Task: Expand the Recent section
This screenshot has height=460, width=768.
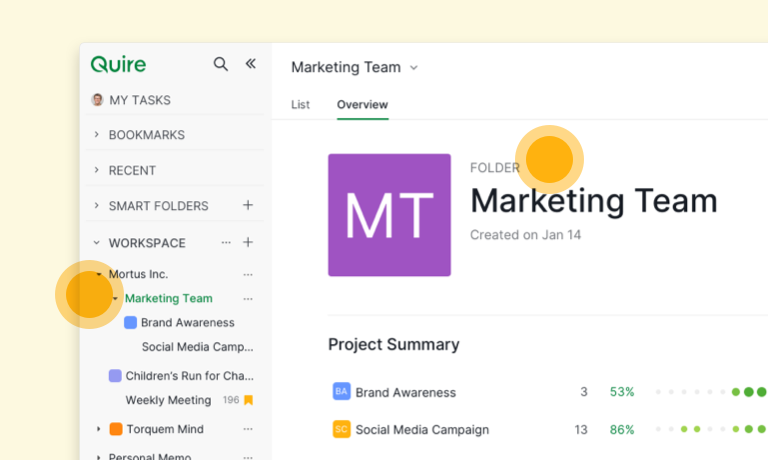Action: 96,170
